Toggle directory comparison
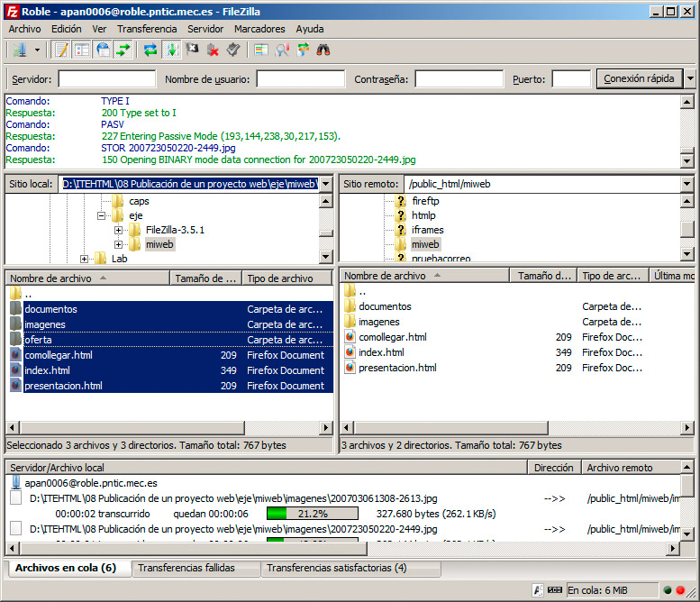 coord(261,50)
